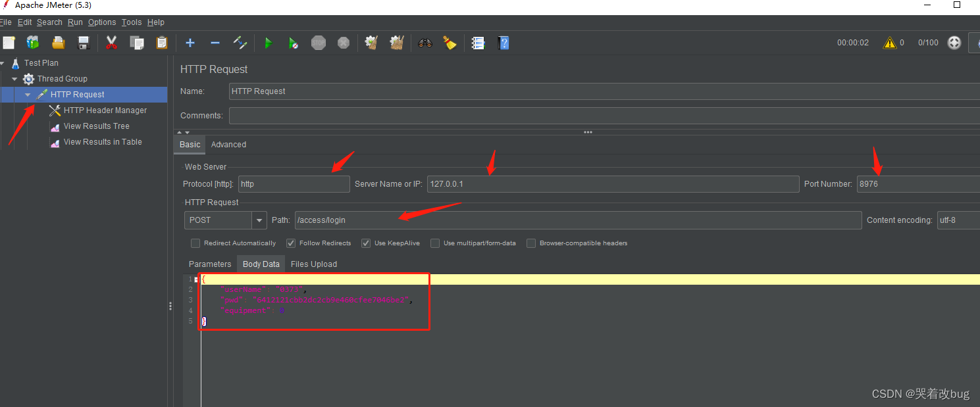Click the Stop test icon

coord(319,43)
